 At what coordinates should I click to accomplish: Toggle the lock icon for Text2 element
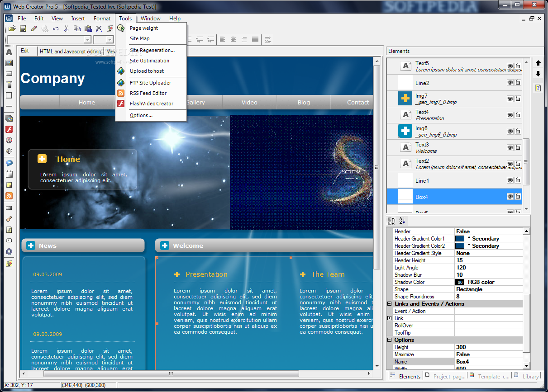pos(518,164)
